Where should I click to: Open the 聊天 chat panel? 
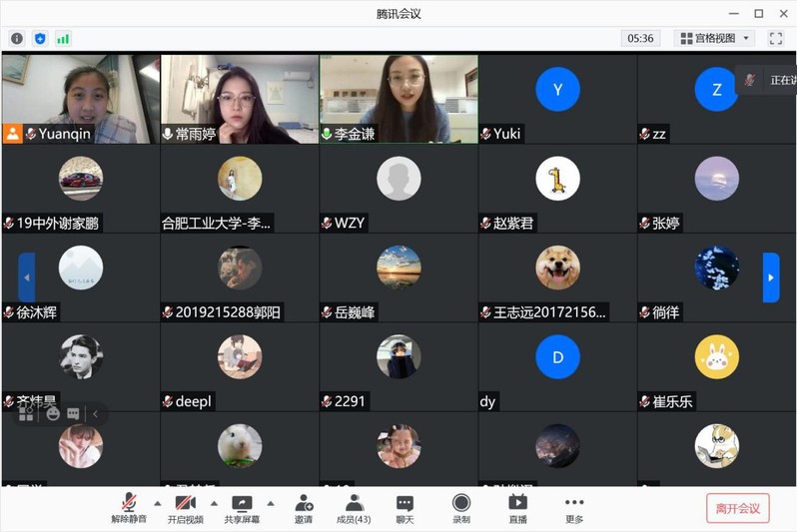(404, 508)
